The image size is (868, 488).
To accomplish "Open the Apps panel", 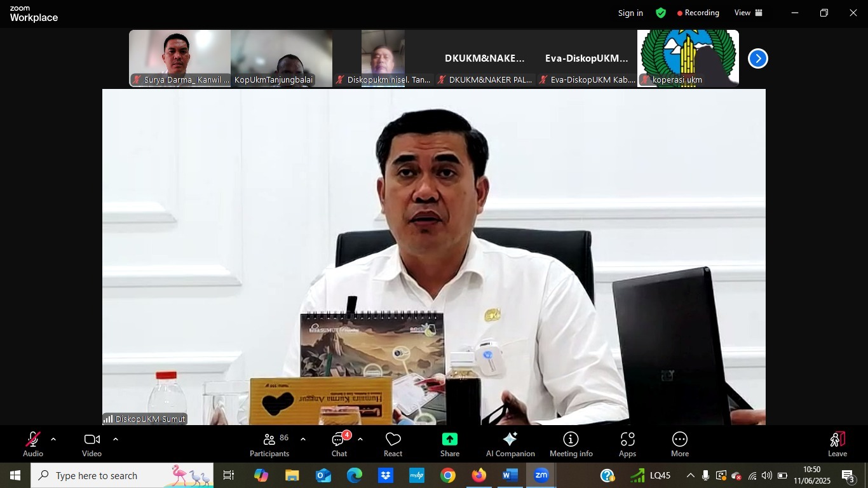I will (627, 444).
